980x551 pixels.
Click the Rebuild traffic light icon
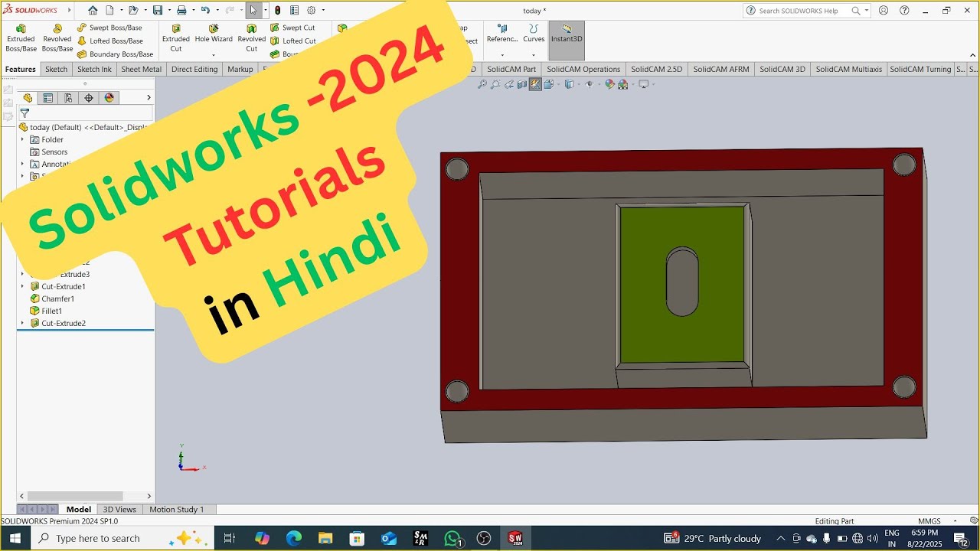(278, 11)
